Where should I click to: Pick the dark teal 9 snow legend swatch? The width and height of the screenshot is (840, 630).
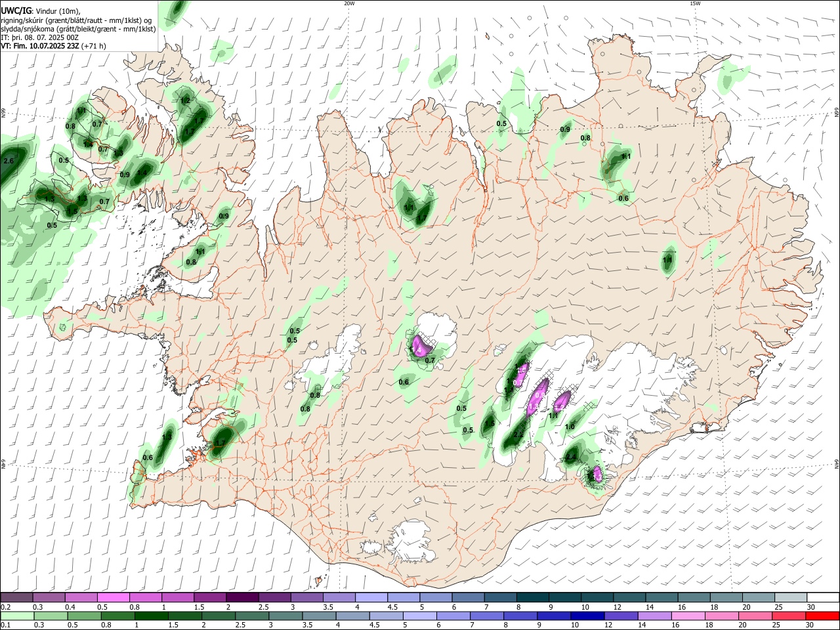tap(564, 597)
